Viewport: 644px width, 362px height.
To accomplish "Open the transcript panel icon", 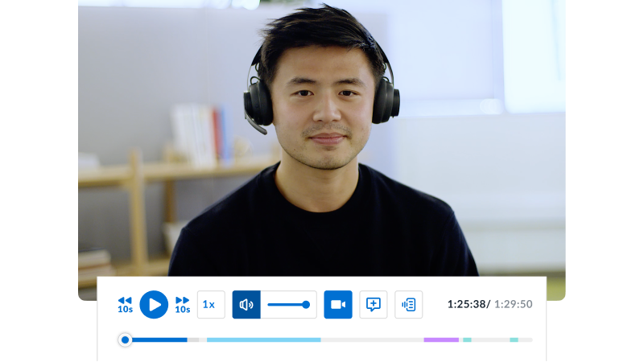I will tap(409, 305).
